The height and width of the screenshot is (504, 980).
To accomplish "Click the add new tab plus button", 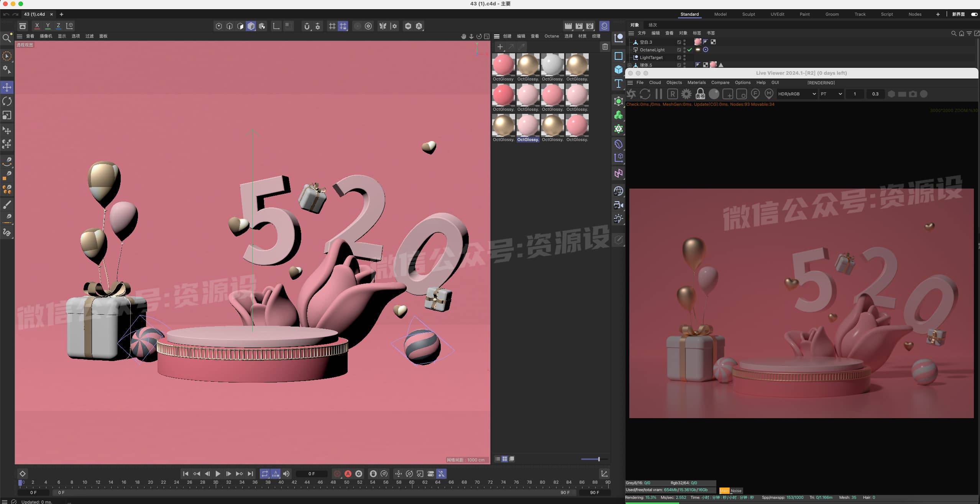I will [x=61, y=14].
